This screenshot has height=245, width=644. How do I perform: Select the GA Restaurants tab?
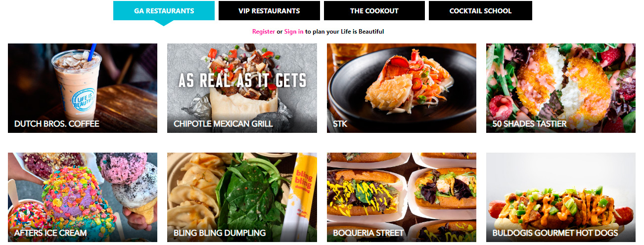coord(164,11)
